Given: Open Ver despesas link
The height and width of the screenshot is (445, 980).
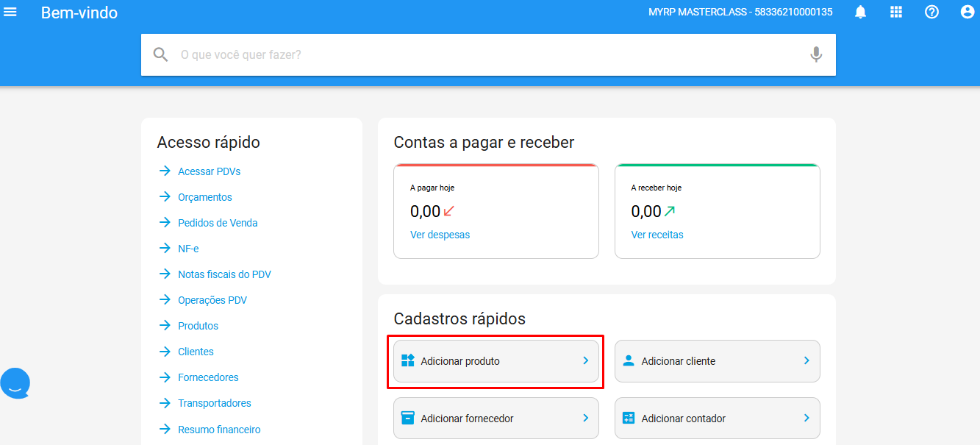Looking at the screenshot, I should 440,235.
